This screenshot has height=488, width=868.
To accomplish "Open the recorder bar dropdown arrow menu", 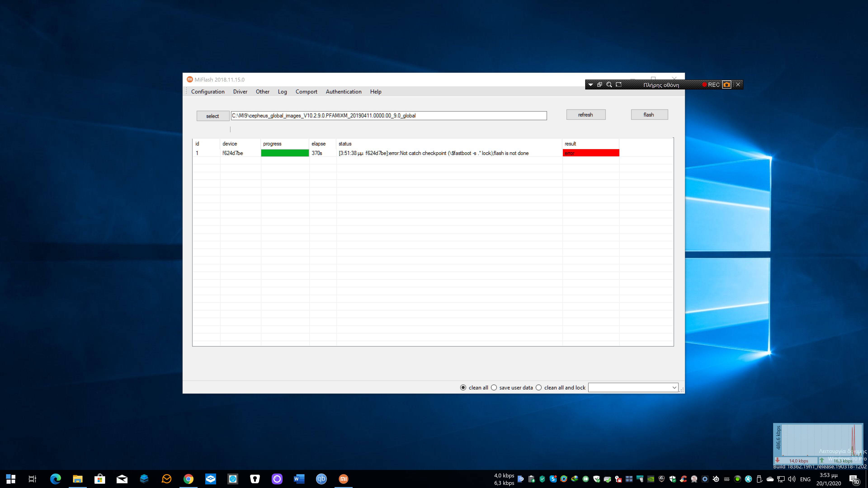I will point(590,85).
